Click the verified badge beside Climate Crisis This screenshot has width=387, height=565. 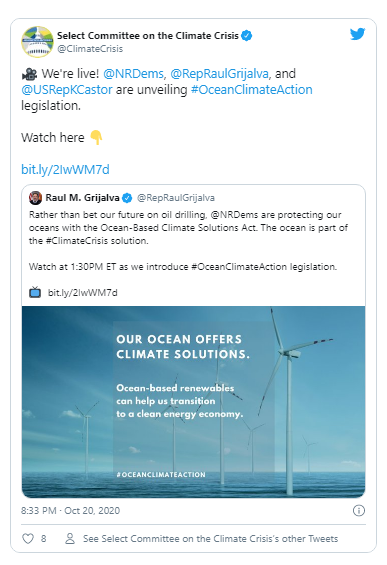point(246,36)
